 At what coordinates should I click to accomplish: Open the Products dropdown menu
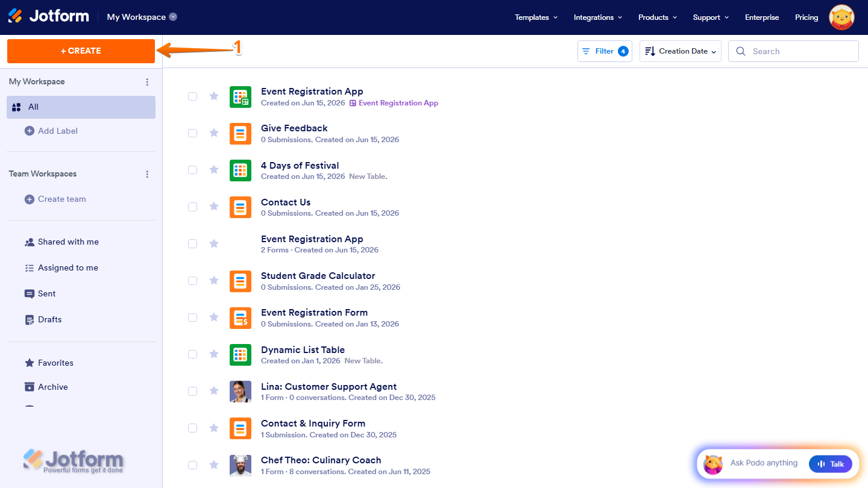[658, 17]
